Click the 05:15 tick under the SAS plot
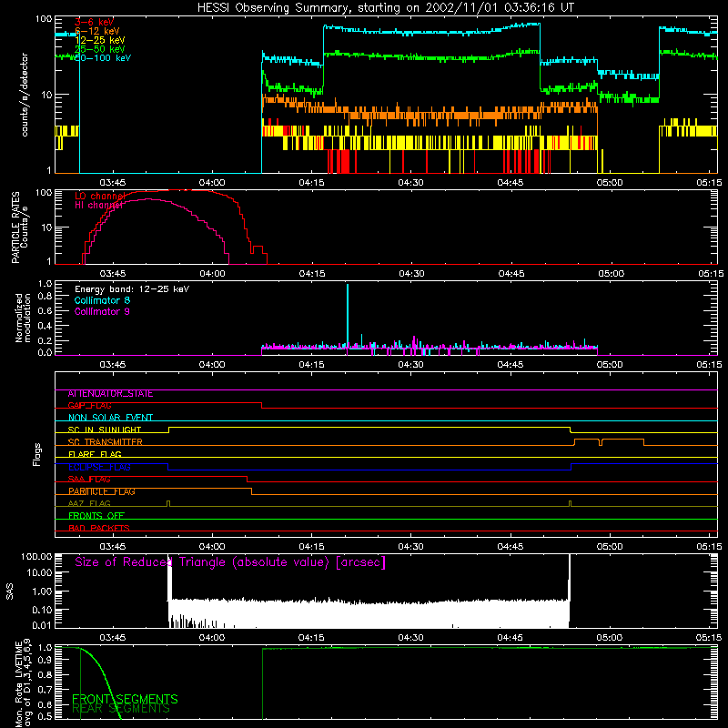The height and width of the screenshot is (728, 728). tap(709, 638)
